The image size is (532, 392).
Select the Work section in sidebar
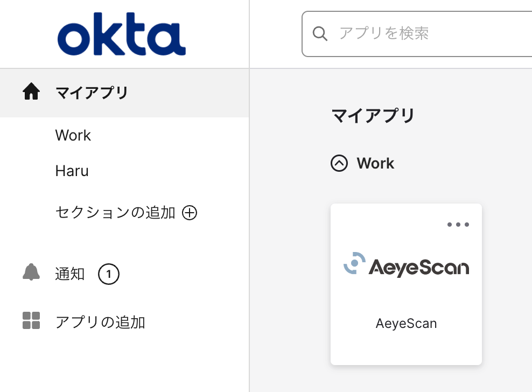[73, 135]
